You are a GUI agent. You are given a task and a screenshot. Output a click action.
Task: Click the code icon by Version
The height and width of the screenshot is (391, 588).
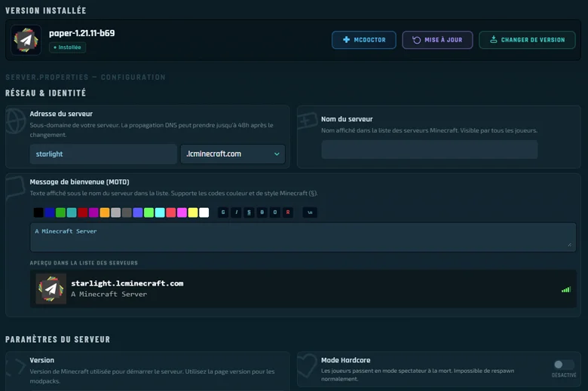[x=16, y=367]
